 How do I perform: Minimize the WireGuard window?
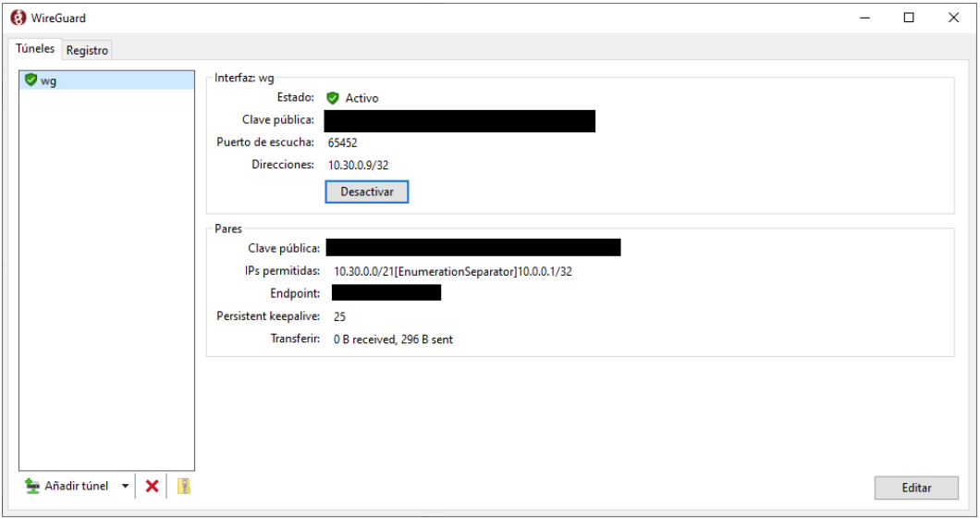pyautogui.click(x=865, y=18)
